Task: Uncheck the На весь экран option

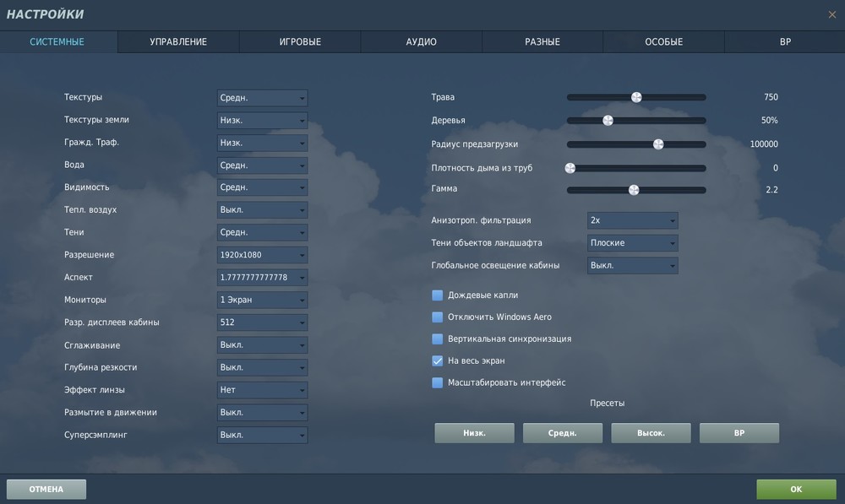Action: pos(438,360)
